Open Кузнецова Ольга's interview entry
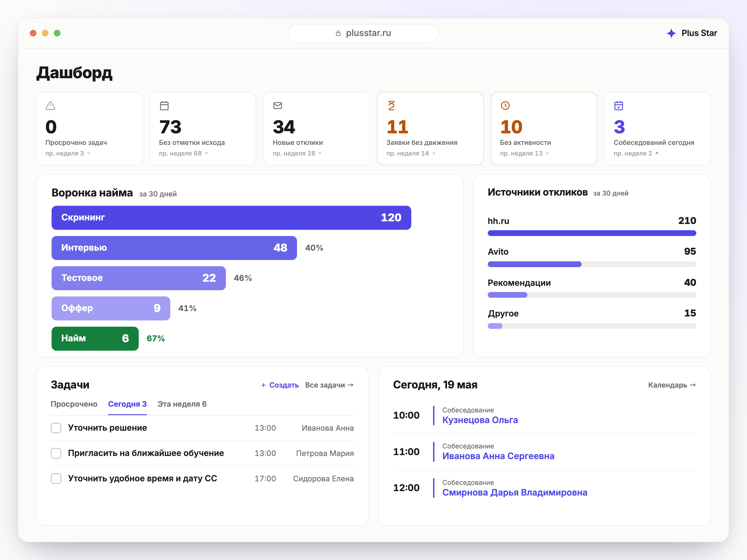747x560 pixels. pyautogui.click(x=480, y=420)
